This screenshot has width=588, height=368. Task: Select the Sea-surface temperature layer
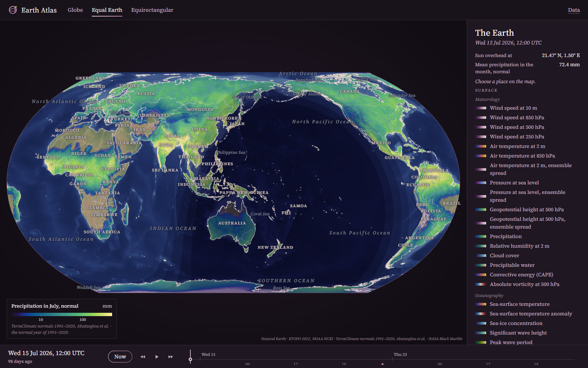click(x=528, y=304)
